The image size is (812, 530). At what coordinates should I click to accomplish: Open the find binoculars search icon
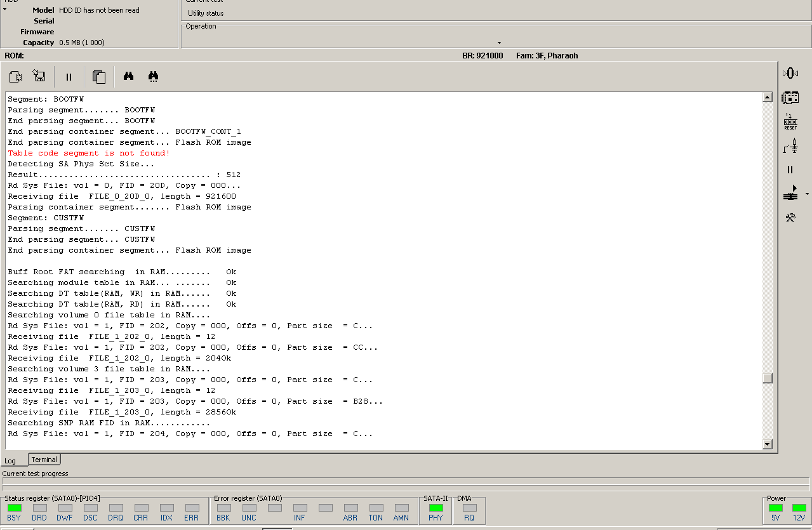[x=128, y=76]
